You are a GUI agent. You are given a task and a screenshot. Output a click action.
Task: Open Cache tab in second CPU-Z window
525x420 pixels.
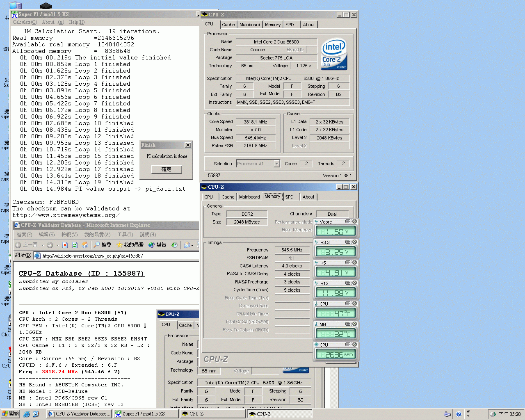[x=228, y=197]
